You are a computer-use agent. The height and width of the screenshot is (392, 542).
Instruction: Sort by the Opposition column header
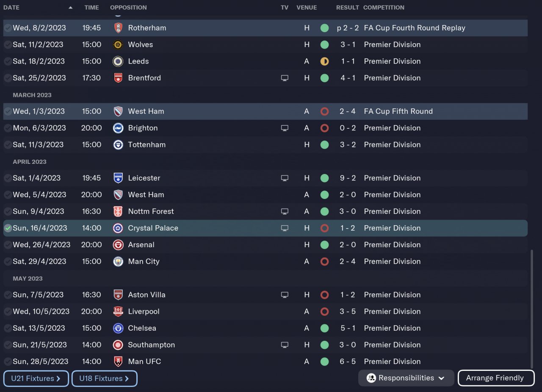(128, 8)
